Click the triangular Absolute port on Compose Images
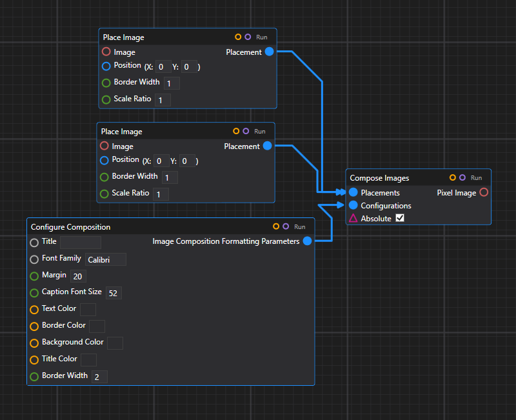This screenshot has width=516, height=420. pyautogui.click(x=353, y=218)
